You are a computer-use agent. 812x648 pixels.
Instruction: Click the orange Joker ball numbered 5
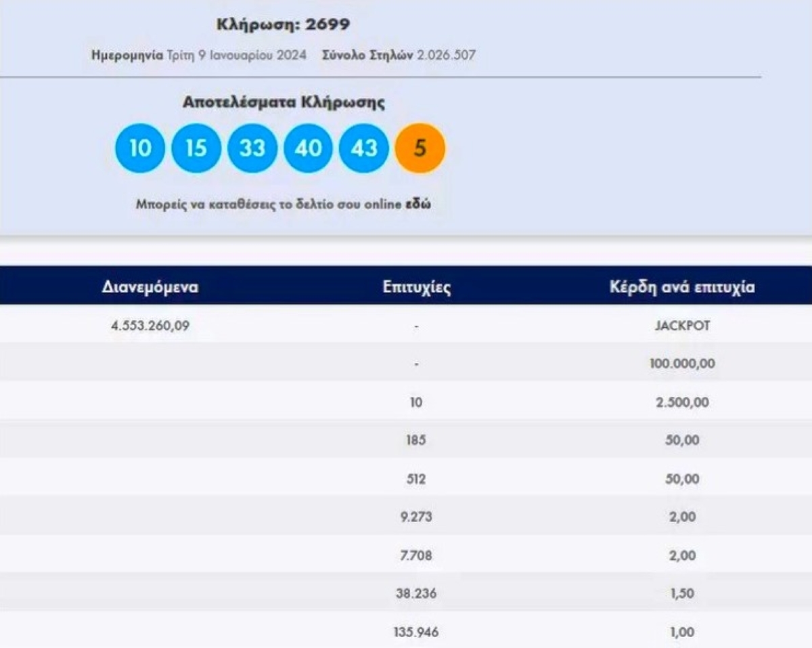pyautogui.click(x=420, y=148)
